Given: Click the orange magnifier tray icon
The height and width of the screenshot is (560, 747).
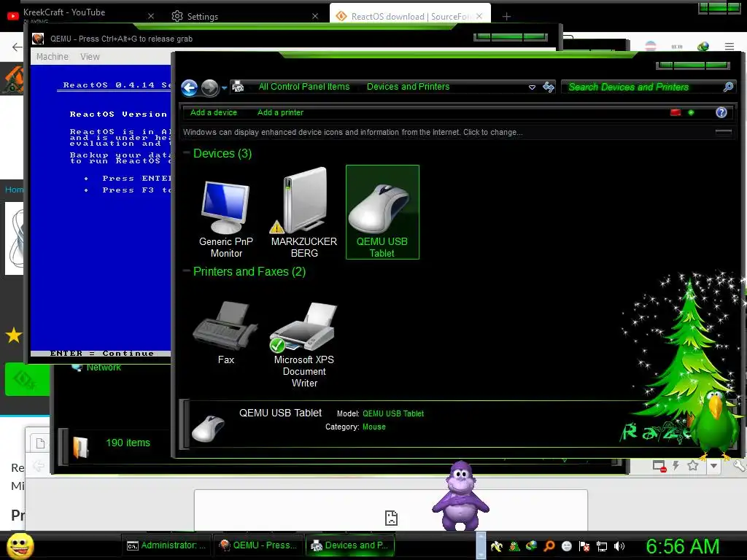Looking at the screenshot, I should point(549,546).
